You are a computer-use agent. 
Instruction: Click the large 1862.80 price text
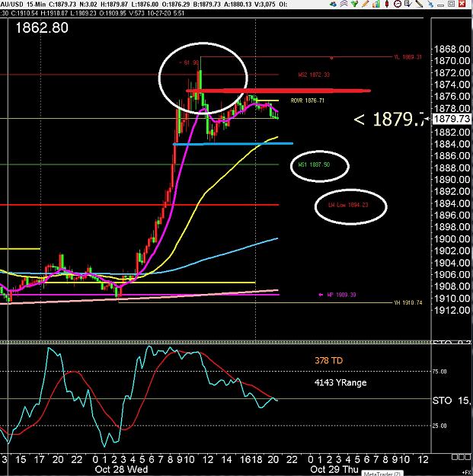click(x=42, y=28)
